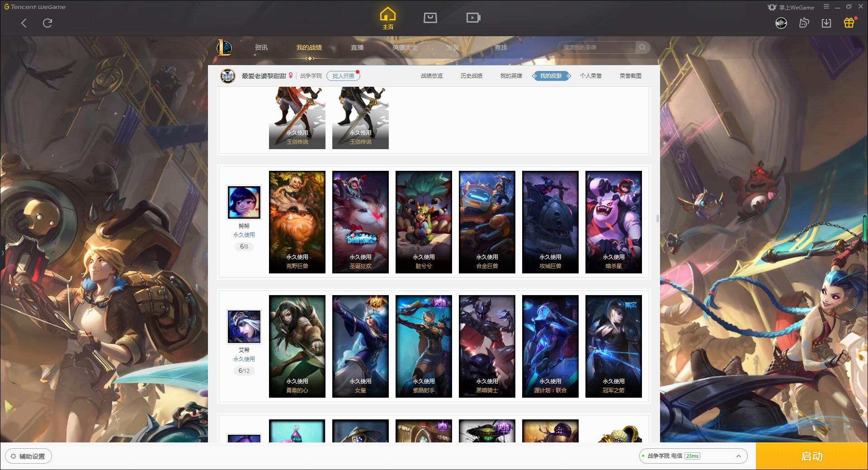Click the 战争学院 server label by username

click(x=311, y=76)
